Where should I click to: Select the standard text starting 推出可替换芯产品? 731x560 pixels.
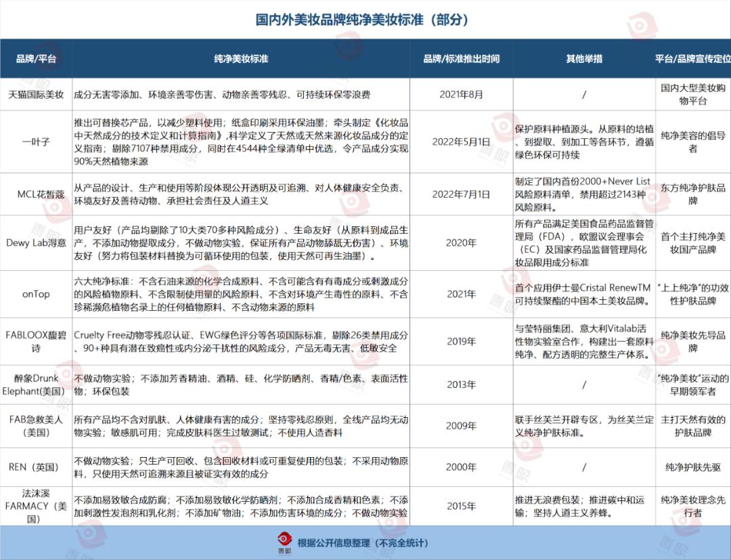[x=241, y=142]
